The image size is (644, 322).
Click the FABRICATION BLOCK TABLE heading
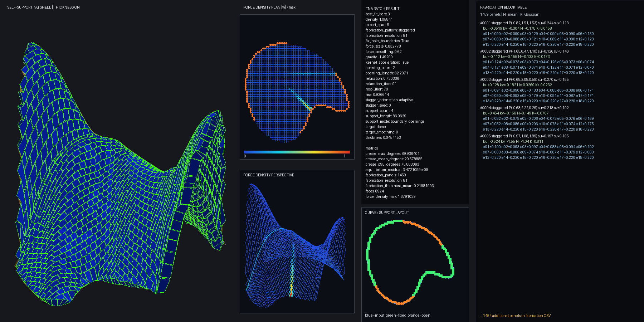[x=503, y=7]
